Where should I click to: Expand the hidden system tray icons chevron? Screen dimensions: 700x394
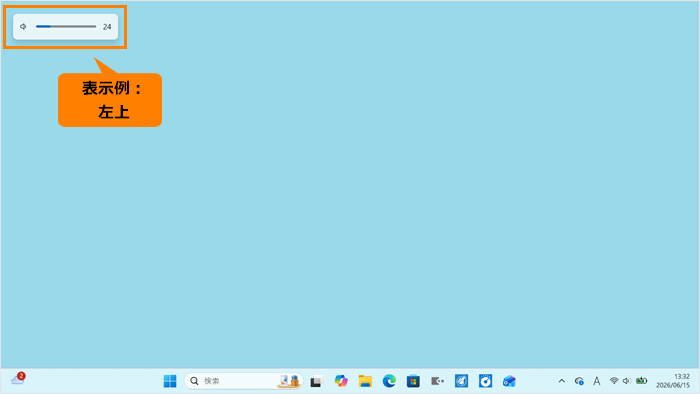(x=562, y=381)
